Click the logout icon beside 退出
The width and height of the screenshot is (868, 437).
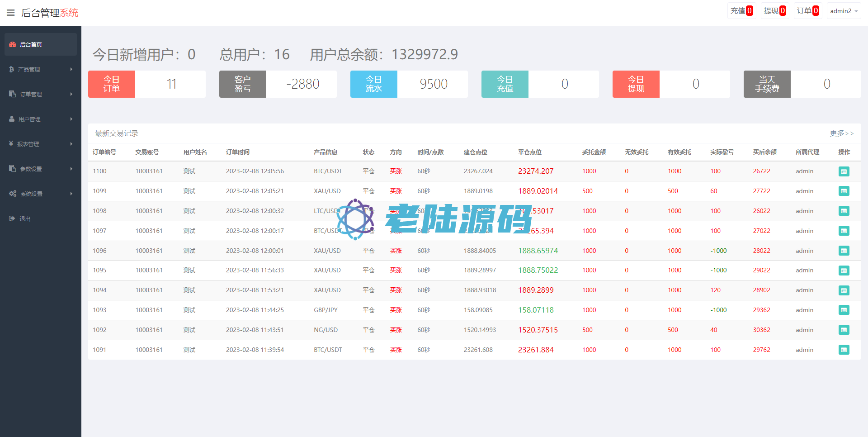tap(12, 218)
